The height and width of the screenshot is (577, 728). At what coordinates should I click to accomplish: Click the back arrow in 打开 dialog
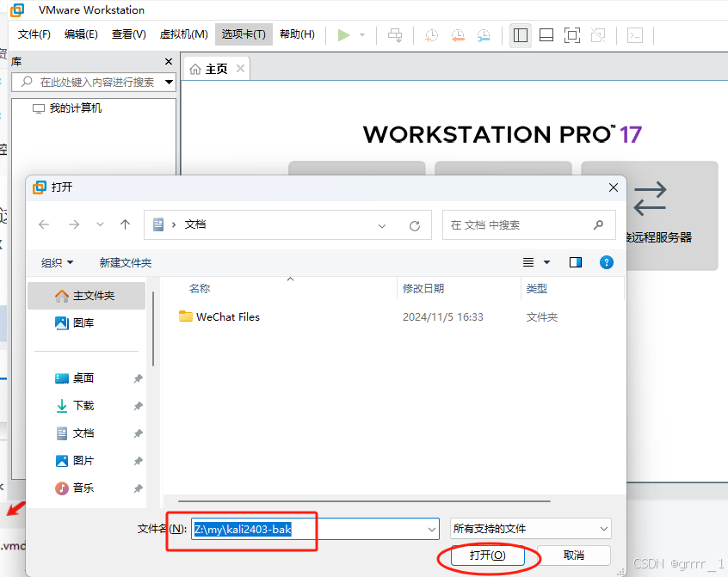[44, 225]
